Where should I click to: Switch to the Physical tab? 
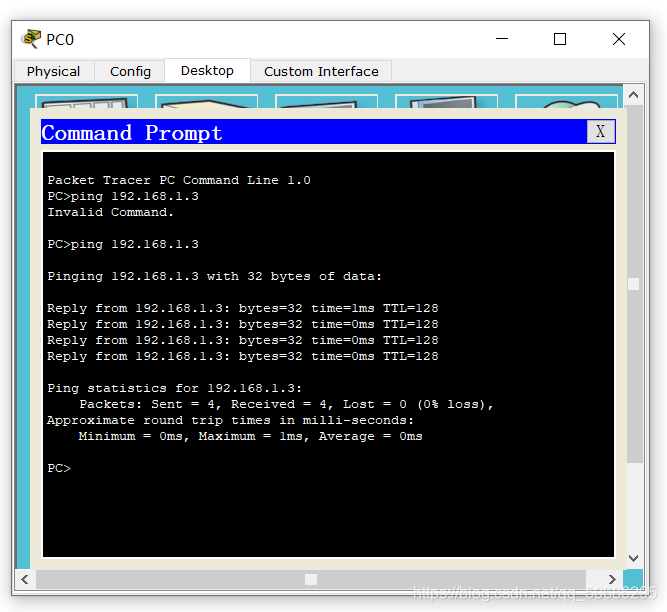[x=54, y=71]
